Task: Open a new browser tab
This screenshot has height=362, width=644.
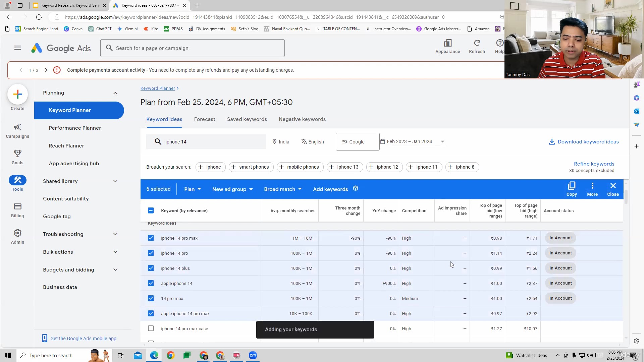Action: [x=197, y=5]
